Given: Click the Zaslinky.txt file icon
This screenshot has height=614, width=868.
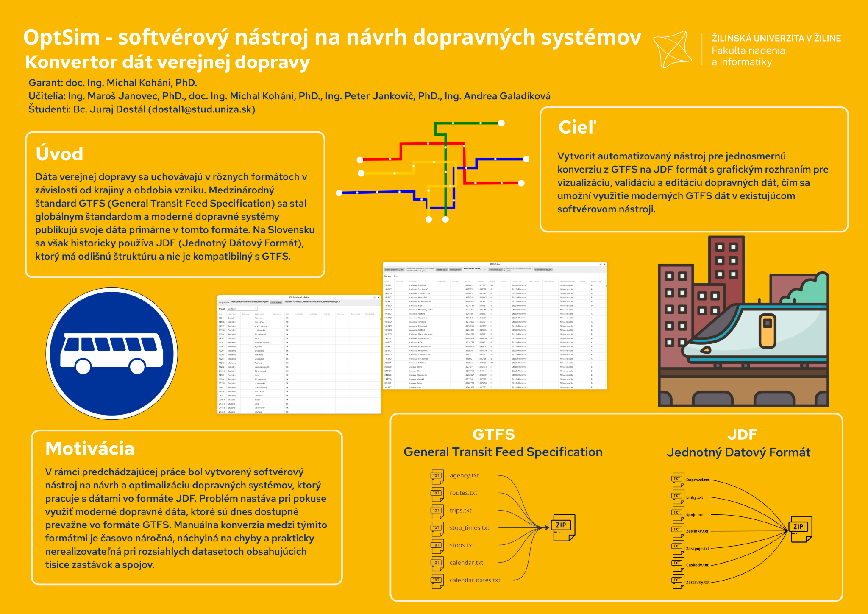Looking at the screenshot, I should click(678, 531).
